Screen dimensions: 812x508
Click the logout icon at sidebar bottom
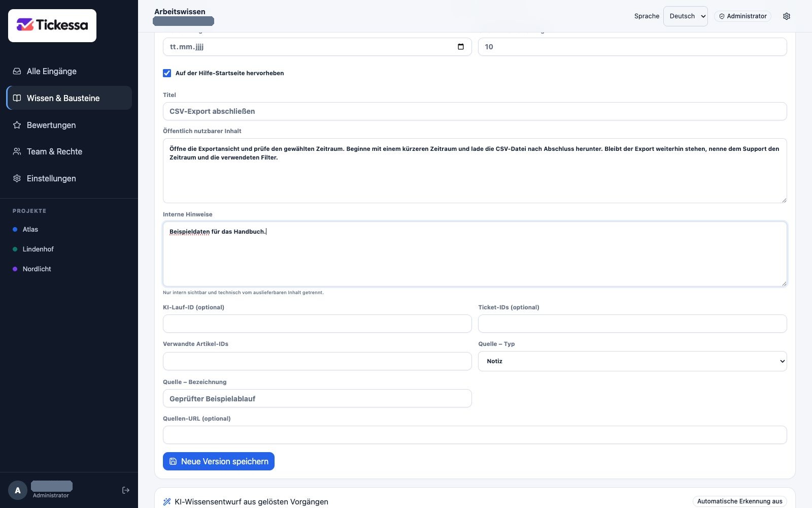pos(126,490)
